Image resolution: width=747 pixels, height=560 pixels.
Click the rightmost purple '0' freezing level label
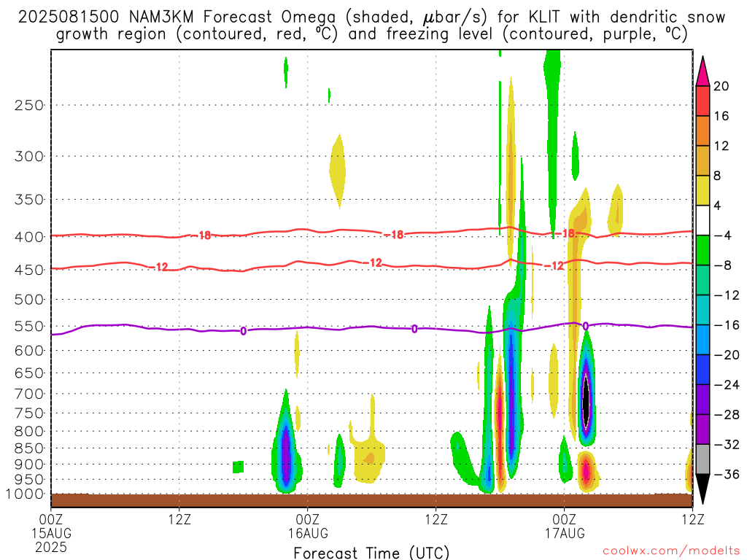tap(586, 326)
